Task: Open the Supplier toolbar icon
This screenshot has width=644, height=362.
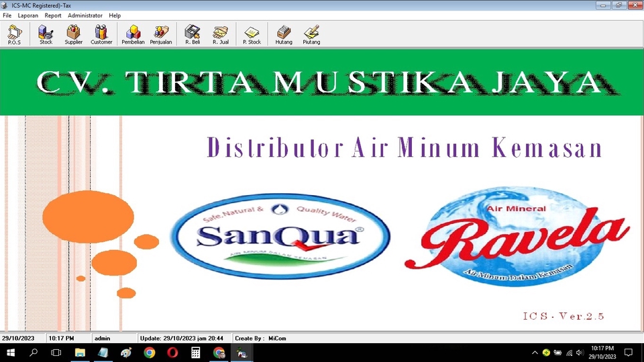Action: click(74, 34)
